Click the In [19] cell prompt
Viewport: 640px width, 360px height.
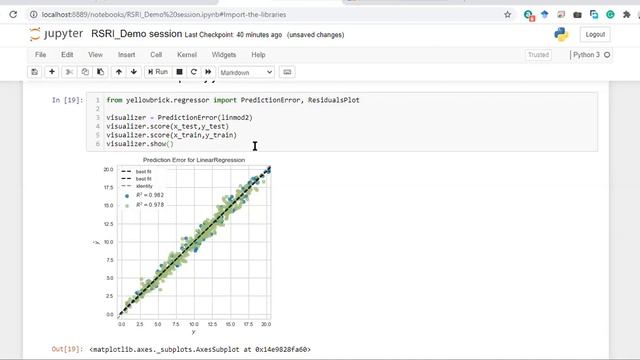[67, 100]
